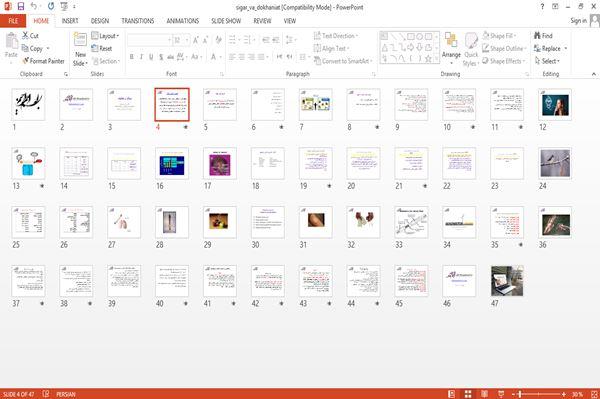Switch to the DESIGN tab
600x399 pixels.
point(100,21)
